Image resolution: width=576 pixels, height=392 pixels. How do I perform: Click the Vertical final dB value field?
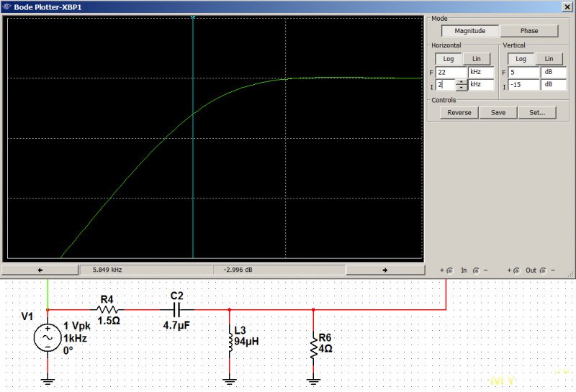pos(523,73)
